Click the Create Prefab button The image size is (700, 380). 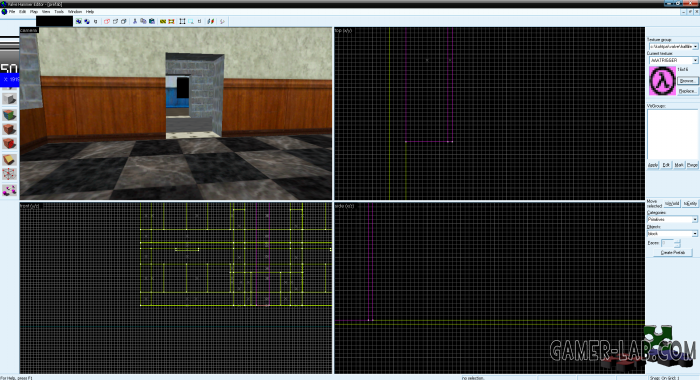(672, 252)
